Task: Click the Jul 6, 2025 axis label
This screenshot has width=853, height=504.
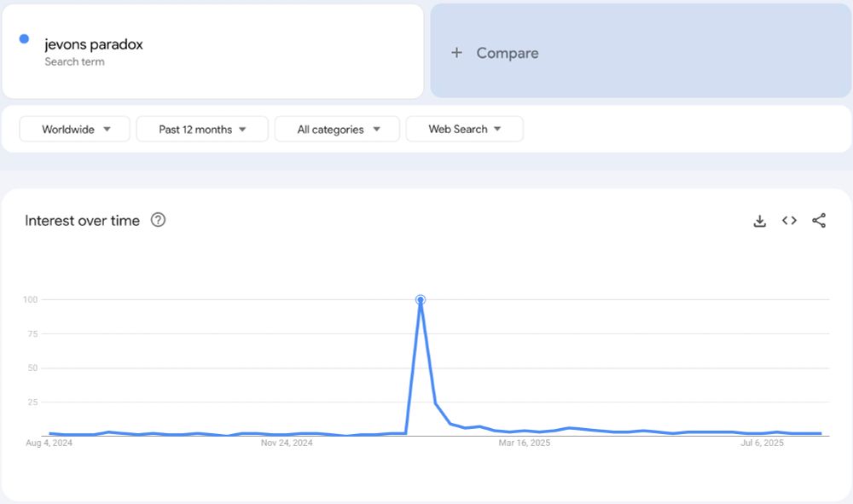Action: tap(762, 443)
